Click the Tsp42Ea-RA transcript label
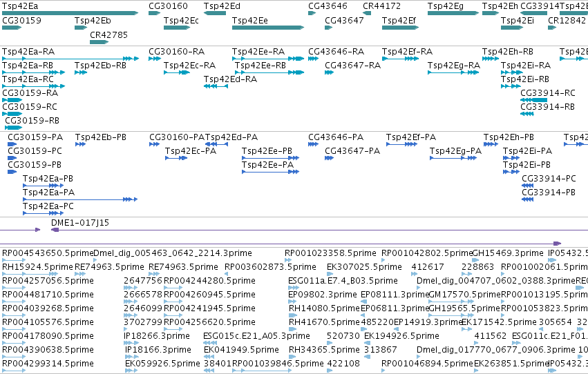588x374 pixels. pos(28,51)
